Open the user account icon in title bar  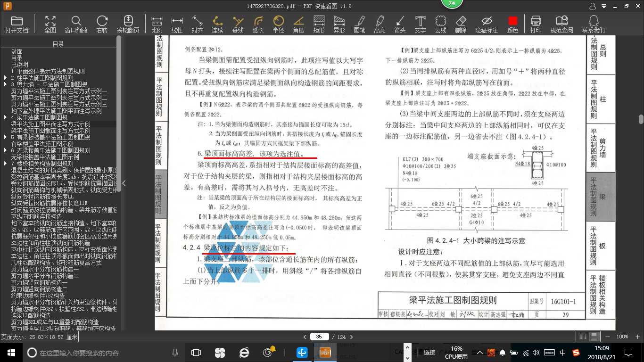593,6
